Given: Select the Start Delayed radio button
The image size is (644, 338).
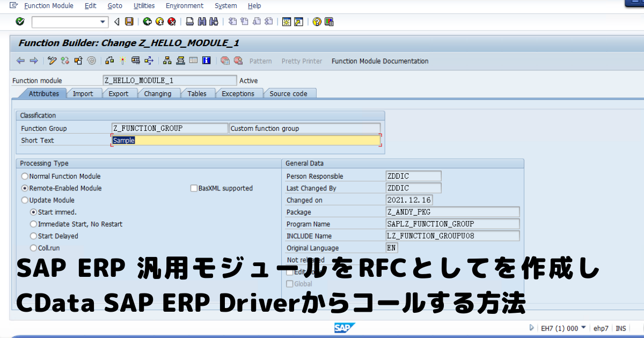Looking at the screenshot, I should 33,236.
